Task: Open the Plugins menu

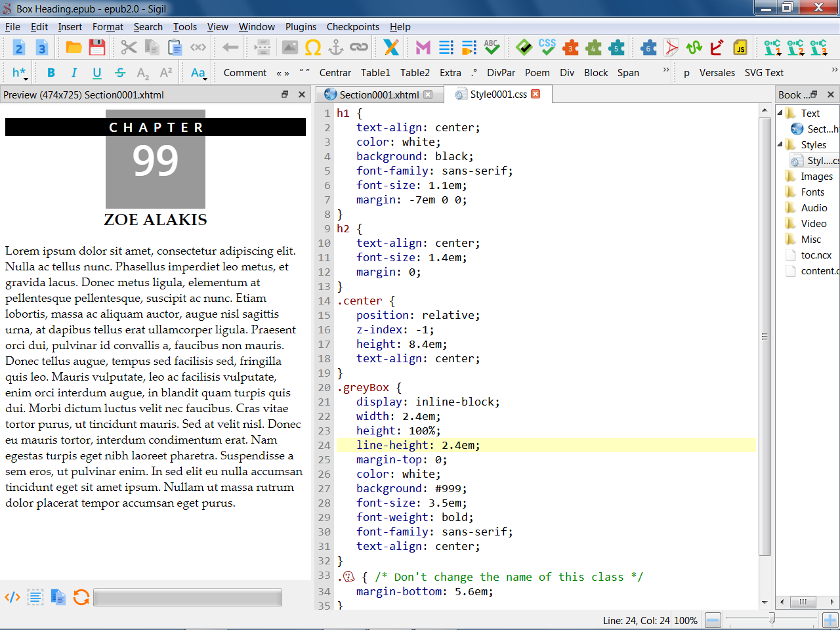Action: [x=301, y=27]
